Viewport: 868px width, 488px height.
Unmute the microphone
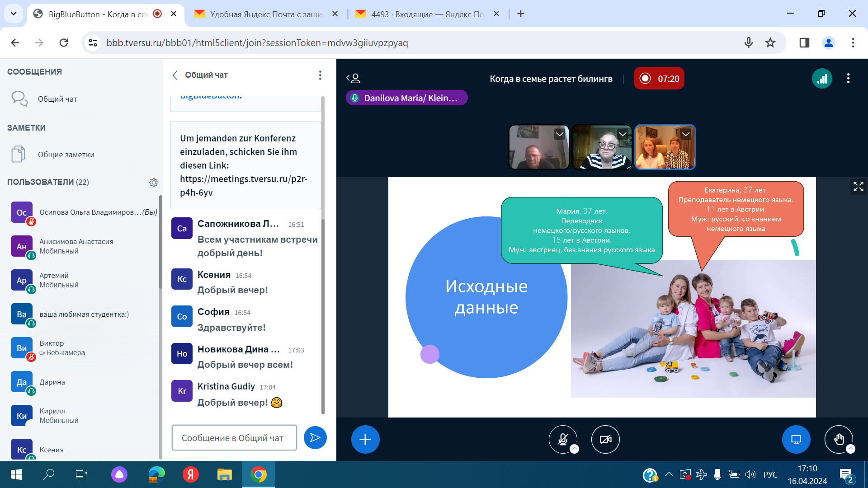(x=562, y=439)
